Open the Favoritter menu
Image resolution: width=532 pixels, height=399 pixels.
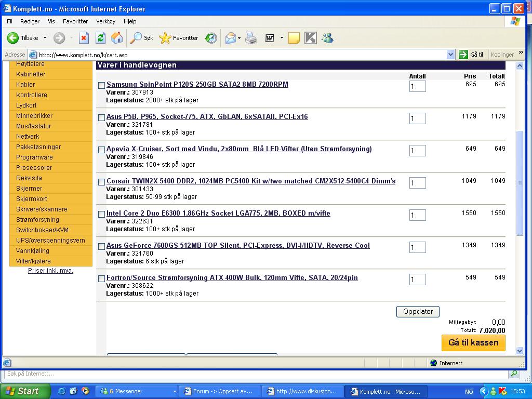(x=75, y=21)
